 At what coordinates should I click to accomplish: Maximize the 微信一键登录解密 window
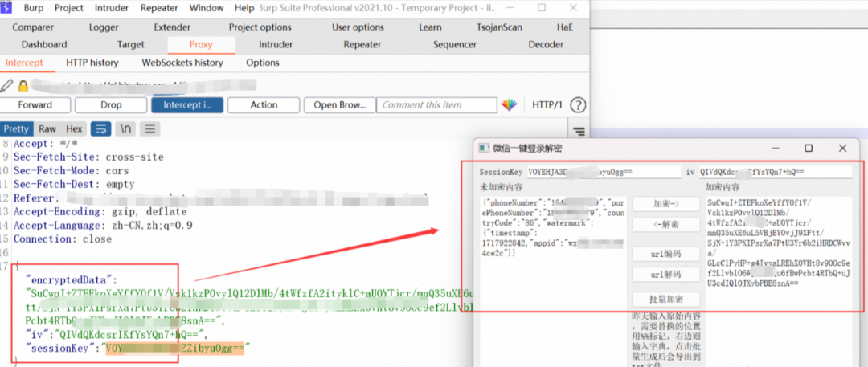(x=809, y=149)
